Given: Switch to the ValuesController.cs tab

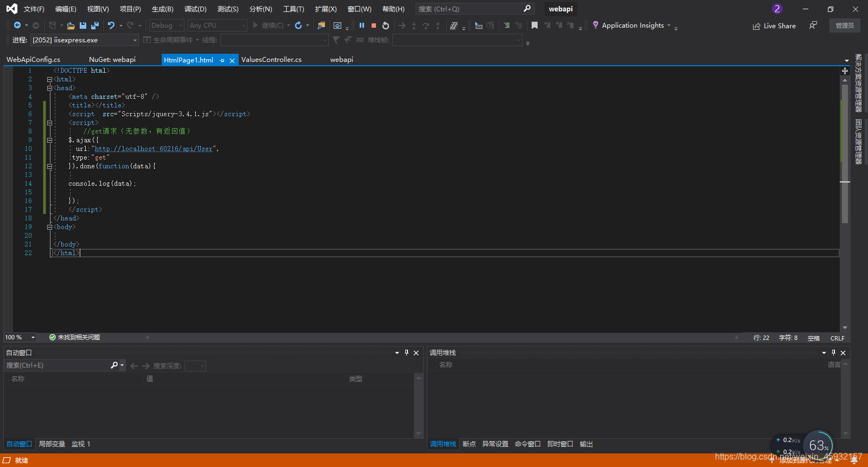Looking at the screenshot, I should coord(271,60).
